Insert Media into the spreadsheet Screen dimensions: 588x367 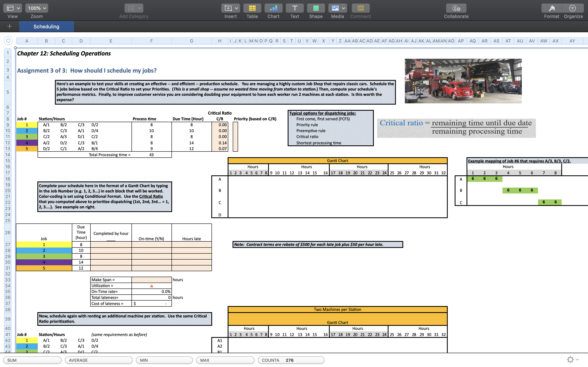pyautogui.click(x=335, y=8)
